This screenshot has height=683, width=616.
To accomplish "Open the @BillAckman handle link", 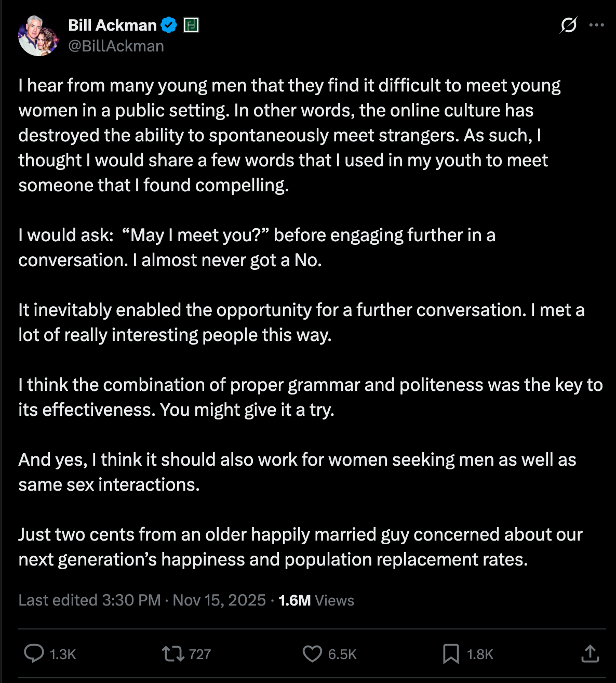I will 116,46.
